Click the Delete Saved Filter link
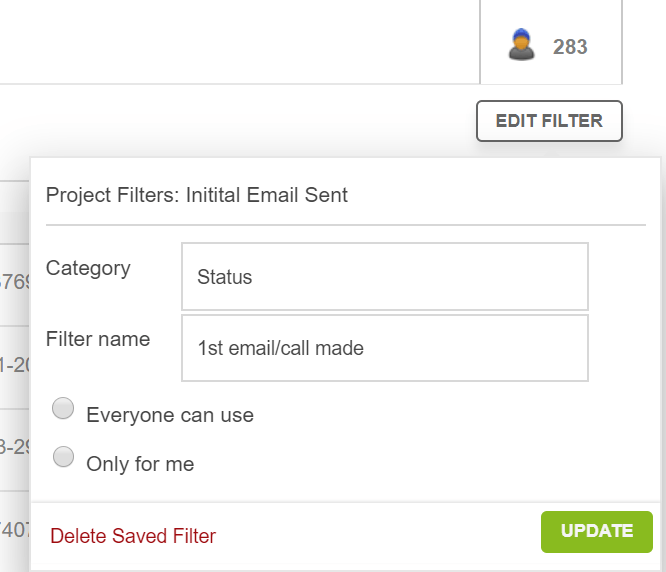666x572 pixels. (133, 536)
